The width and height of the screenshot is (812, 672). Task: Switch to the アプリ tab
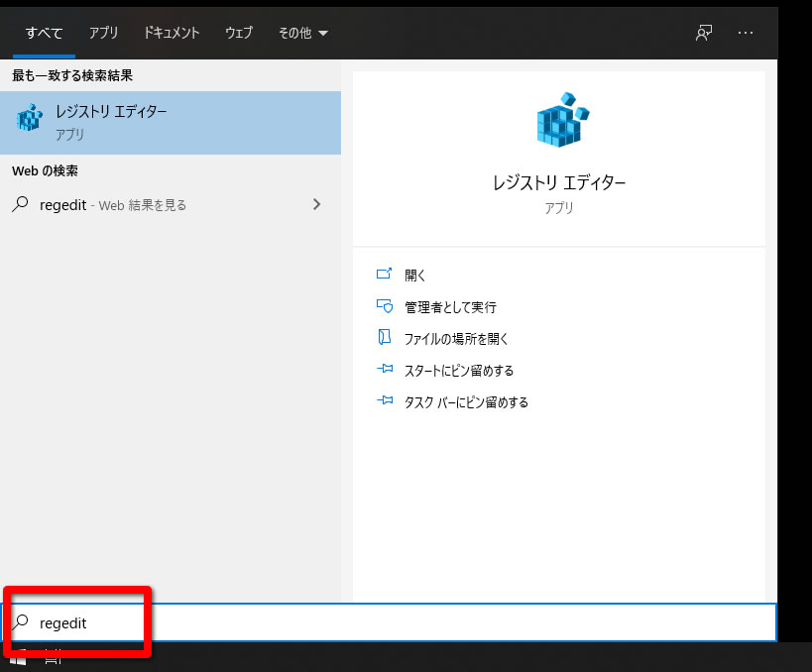tap(103, 33)
